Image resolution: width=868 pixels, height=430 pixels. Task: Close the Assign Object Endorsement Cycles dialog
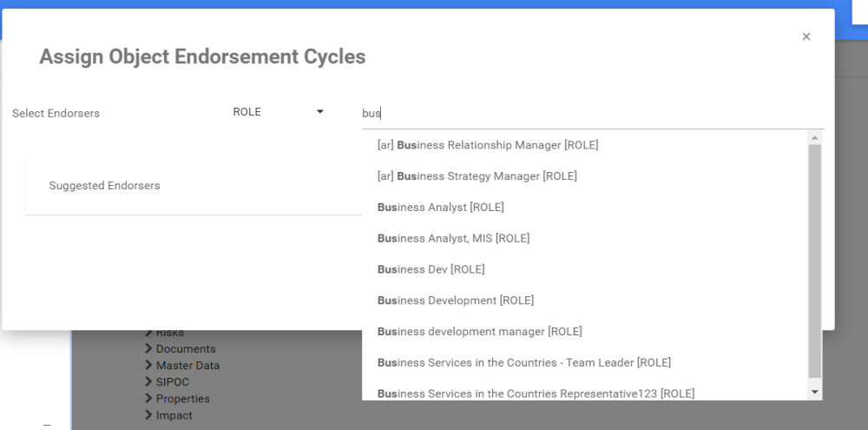click(x=806, y=36)
